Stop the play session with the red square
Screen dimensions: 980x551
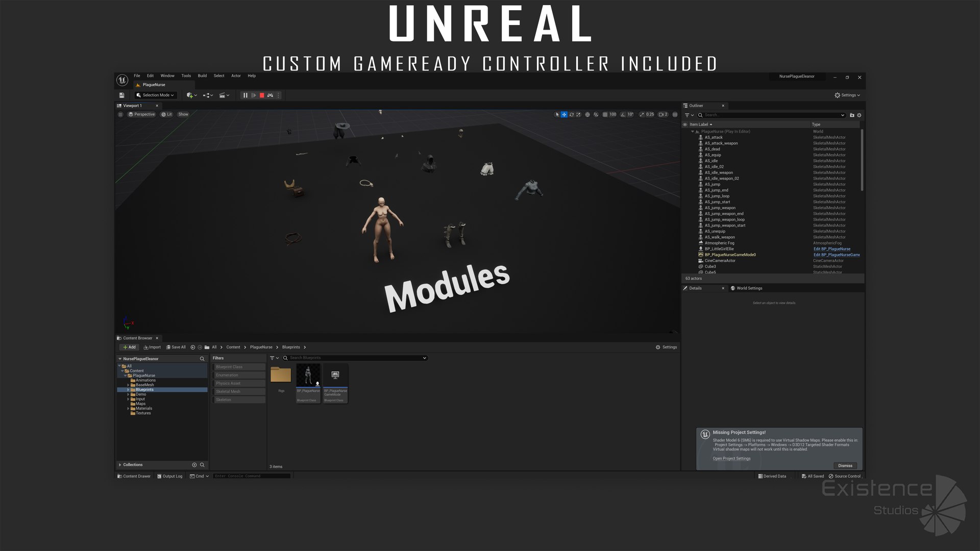[x=262, y=95]
